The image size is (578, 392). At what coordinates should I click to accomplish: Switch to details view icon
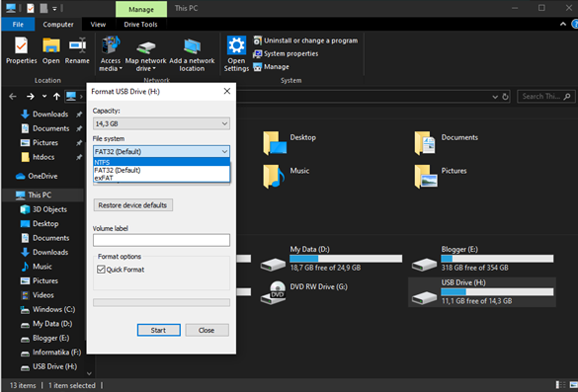(x=560, y=385)
